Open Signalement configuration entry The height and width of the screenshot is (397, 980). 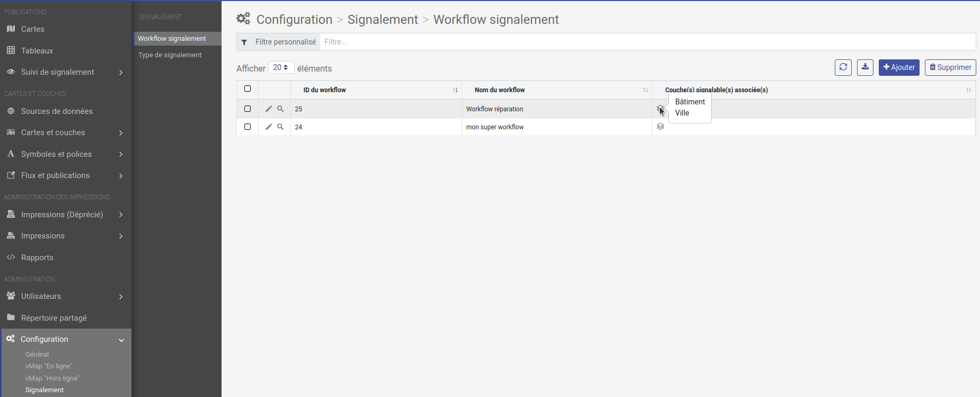point(45,390)
